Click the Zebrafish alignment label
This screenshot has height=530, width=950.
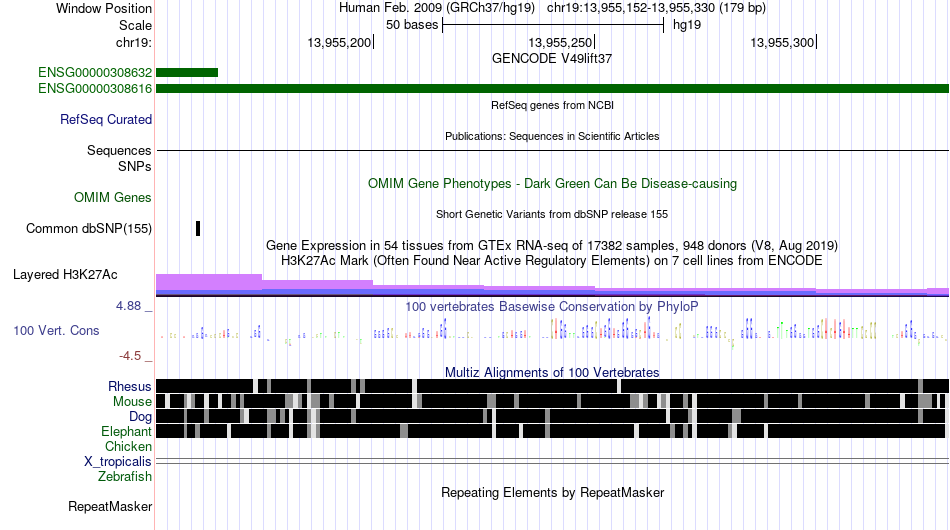(x=125, y=477)
